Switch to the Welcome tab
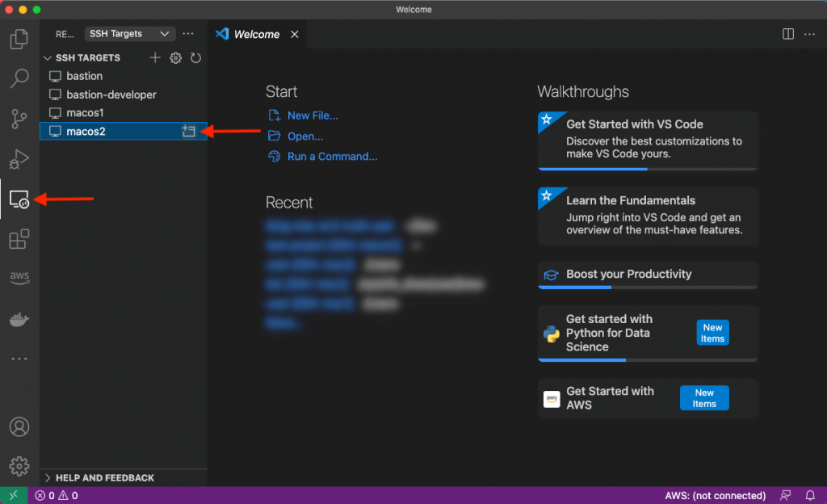 (x=255, y=34)
